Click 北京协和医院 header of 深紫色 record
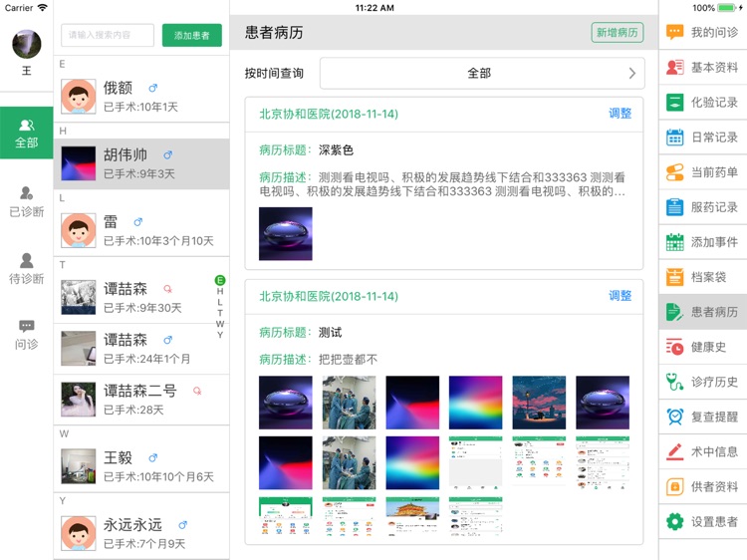 (329, 114)
